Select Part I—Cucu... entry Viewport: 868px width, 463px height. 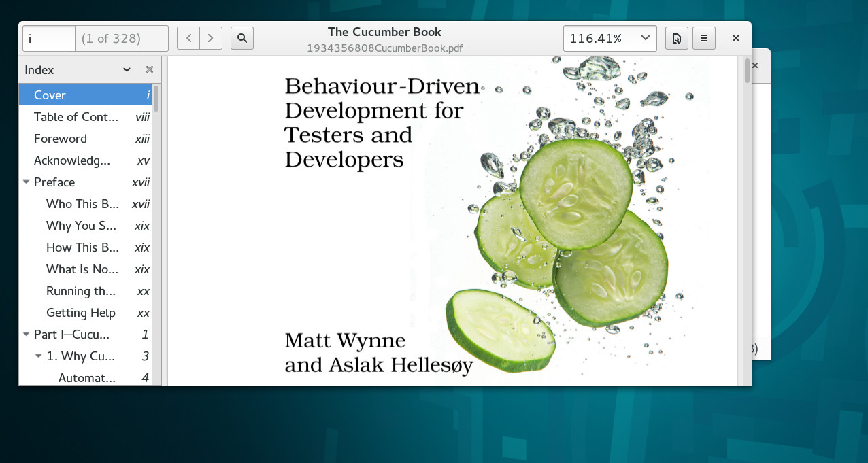point(85,335)
